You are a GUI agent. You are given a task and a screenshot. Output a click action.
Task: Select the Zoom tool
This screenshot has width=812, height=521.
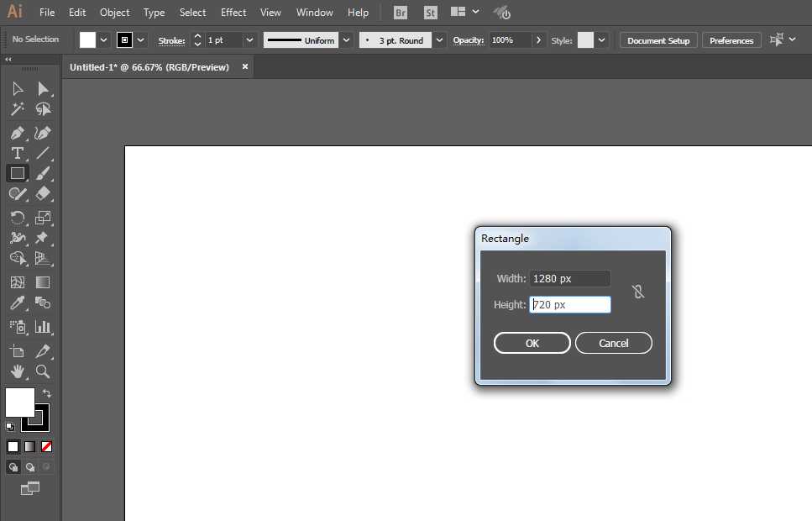pyautogui.click(x=43, y=371)
